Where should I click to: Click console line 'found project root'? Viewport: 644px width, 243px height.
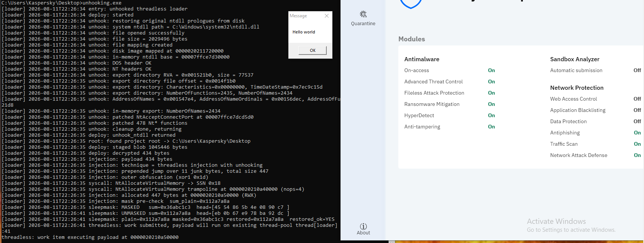pos(126,141)
